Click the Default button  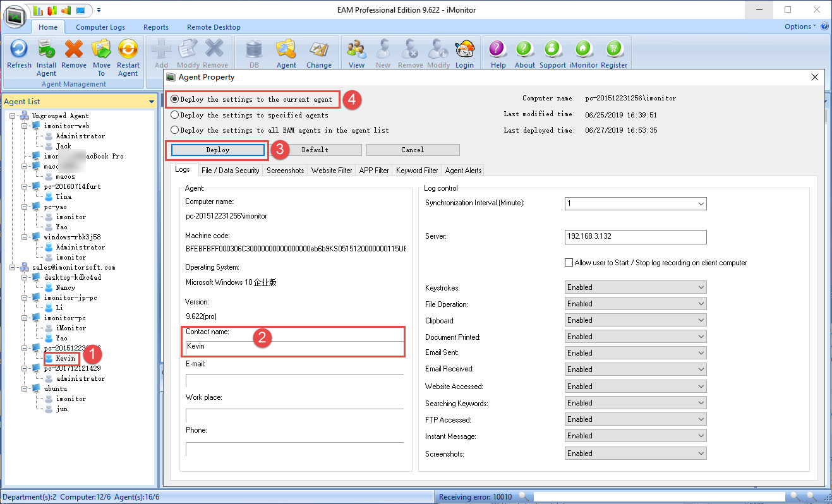[315, 150]
